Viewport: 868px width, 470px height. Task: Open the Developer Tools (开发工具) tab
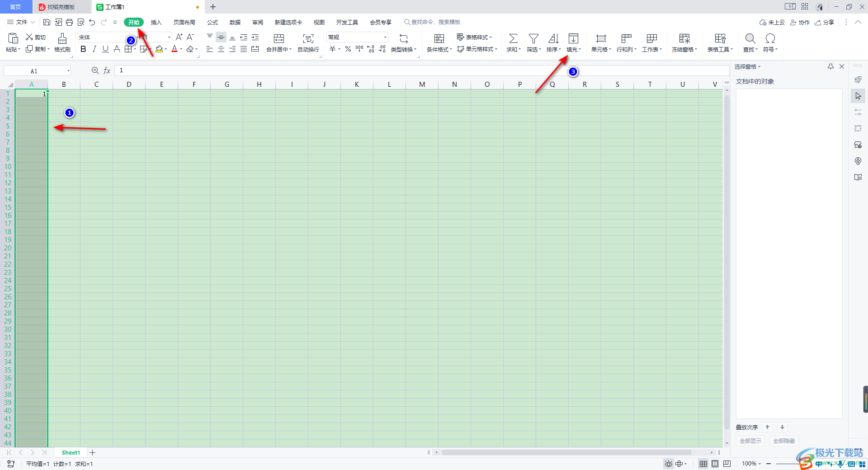(347, 22)
